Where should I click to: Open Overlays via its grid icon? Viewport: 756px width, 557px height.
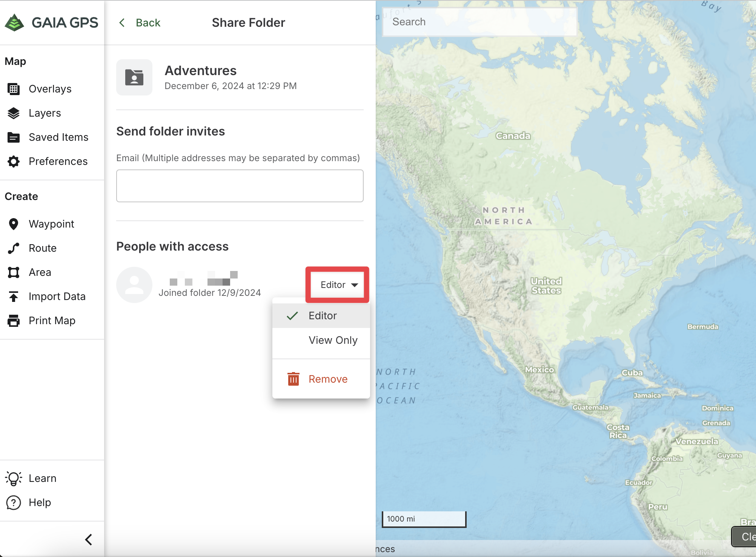[14, 89]
